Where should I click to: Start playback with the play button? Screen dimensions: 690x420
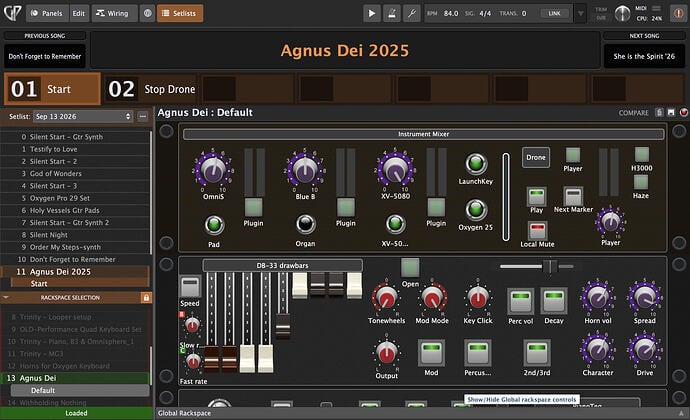(372, 13)
